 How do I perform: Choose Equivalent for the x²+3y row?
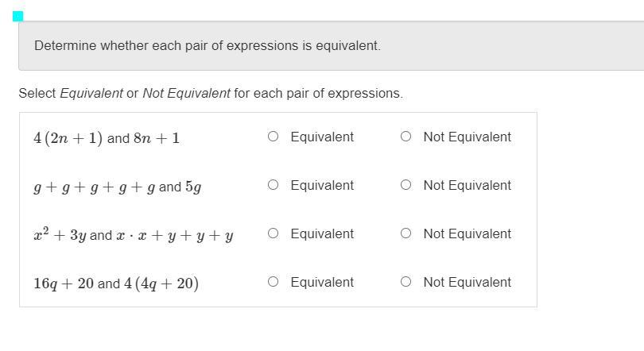pos(274,233)
